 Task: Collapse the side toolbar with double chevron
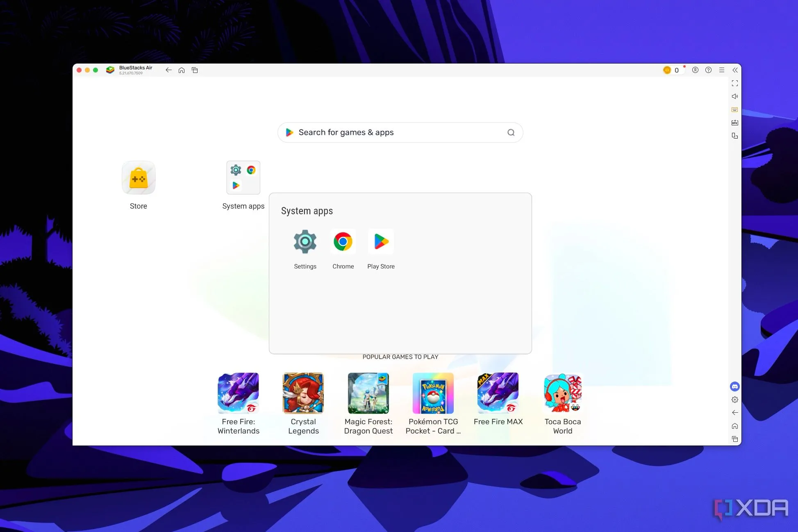[x=735, y=70]
